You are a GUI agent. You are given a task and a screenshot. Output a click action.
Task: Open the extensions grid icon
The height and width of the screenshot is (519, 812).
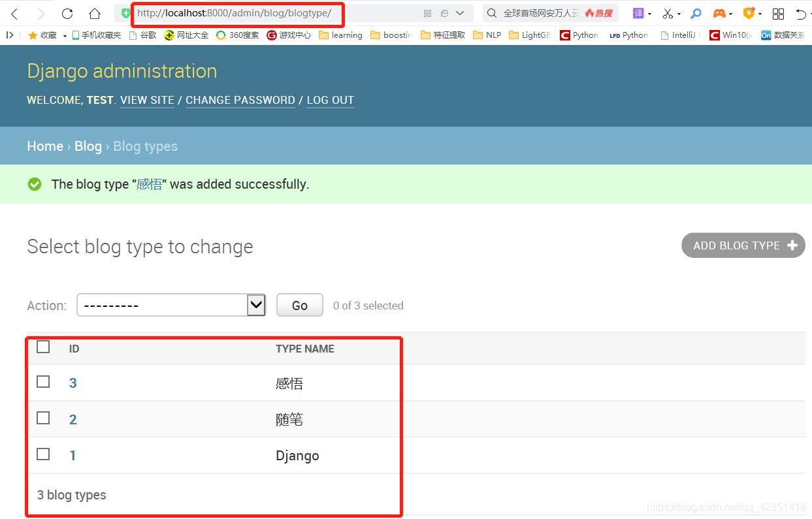[778, 14]
